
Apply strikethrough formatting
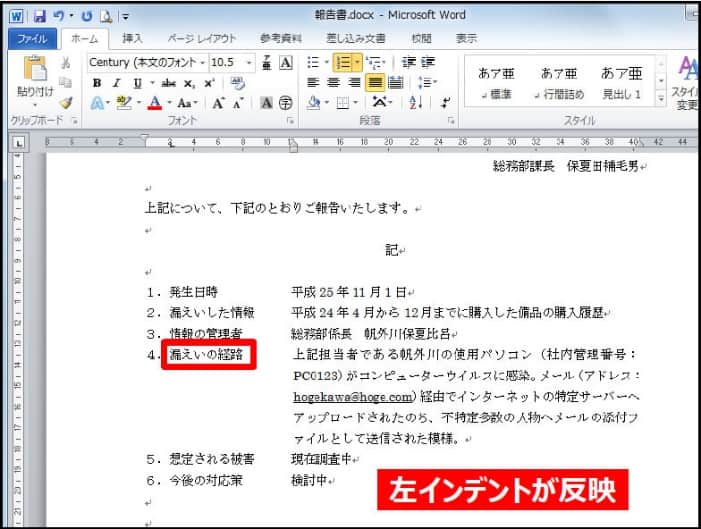(x=167, y=83)
